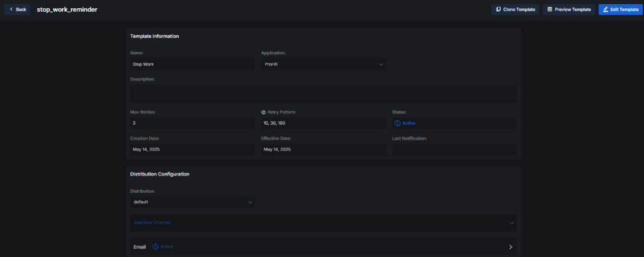The width and height of the screenshot is (644, 257).
Task: Expand the Email channel row arrow
Action: coord(510,247)
